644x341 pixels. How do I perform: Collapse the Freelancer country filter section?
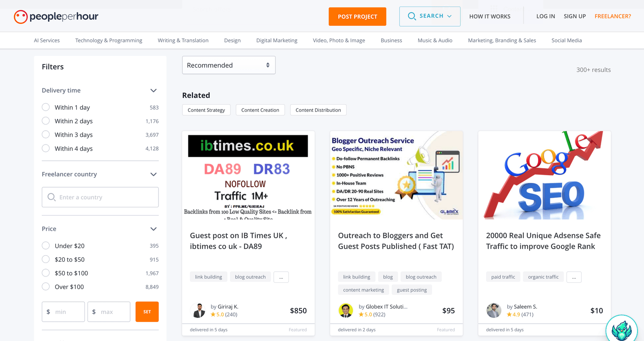(x=153, y=174)
